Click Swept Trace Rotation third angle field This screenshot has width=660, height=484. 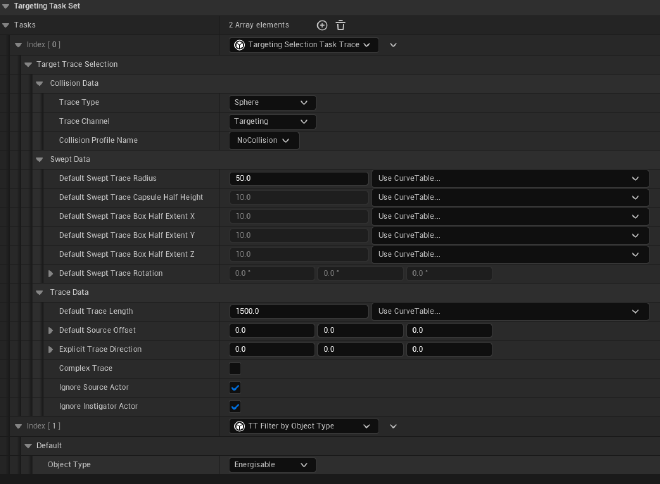pos(449,274)
